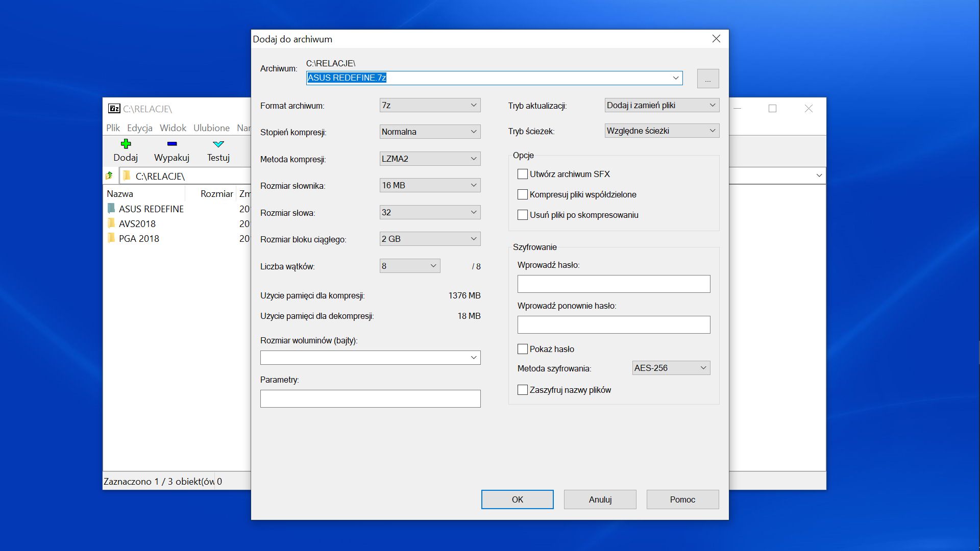Click the Anuluj button
980x551 pixels.
pyautogui.click(x=600, y=499)
